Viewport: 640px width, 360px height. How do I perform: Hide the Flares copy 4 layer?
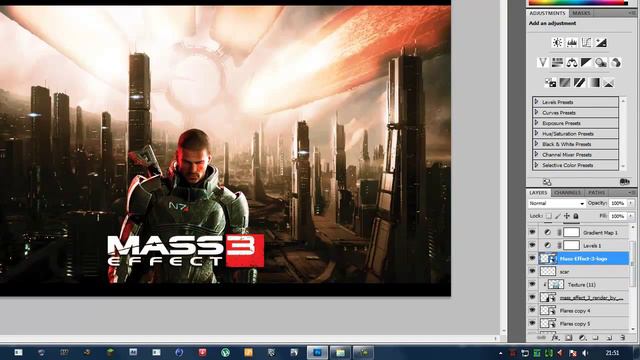click(x=532, y=311)
